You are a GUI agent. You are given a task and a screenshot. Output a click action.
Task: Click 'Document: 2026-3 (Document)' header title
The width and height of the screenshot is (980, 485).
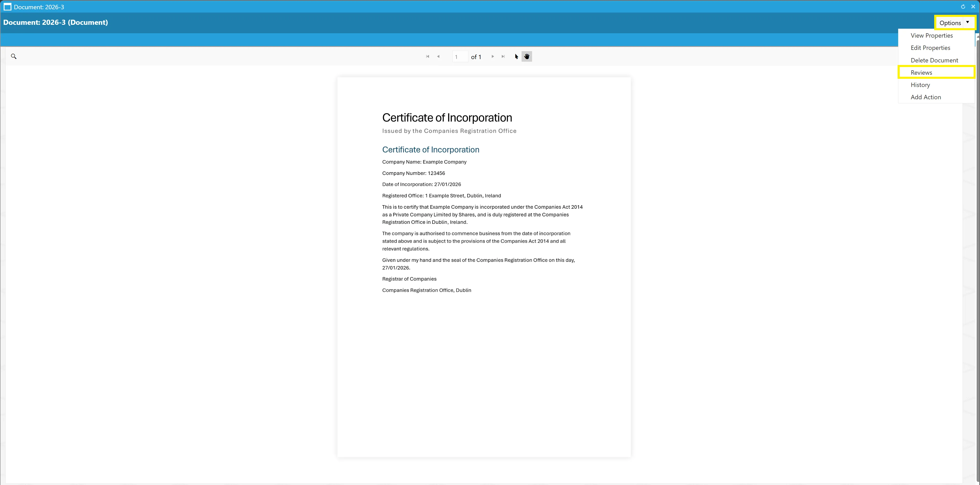point(56,23)
